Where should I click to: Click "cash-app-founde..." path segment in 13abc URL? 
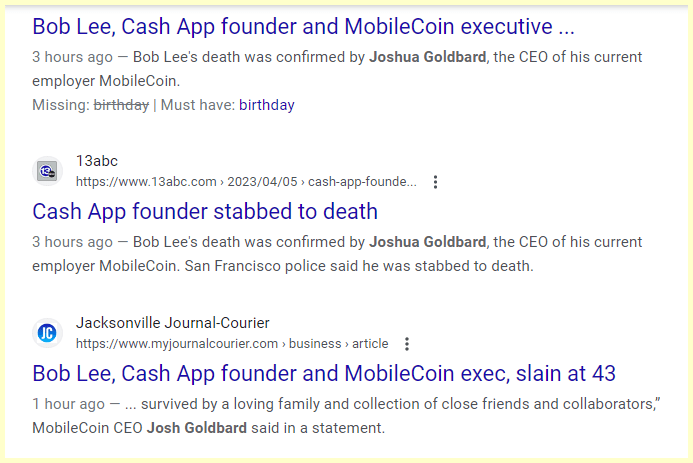(x=362, y=182)
